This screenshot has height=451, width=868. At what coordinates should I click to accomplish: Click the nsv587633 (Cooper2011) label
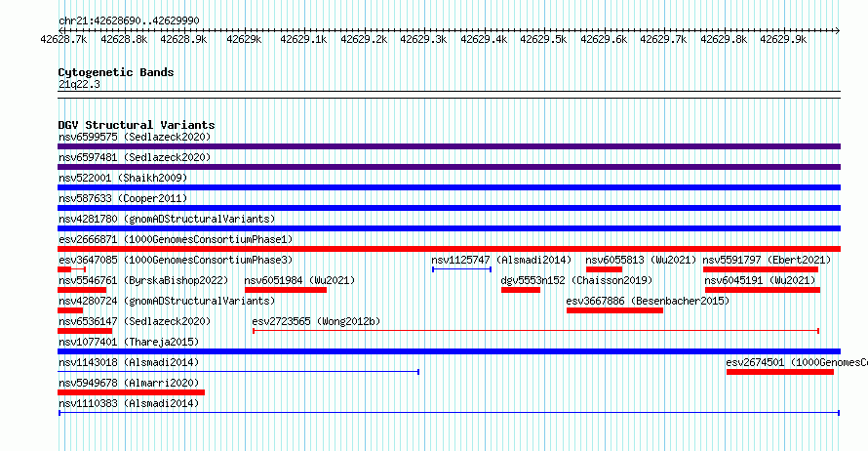tap(123, 198)
